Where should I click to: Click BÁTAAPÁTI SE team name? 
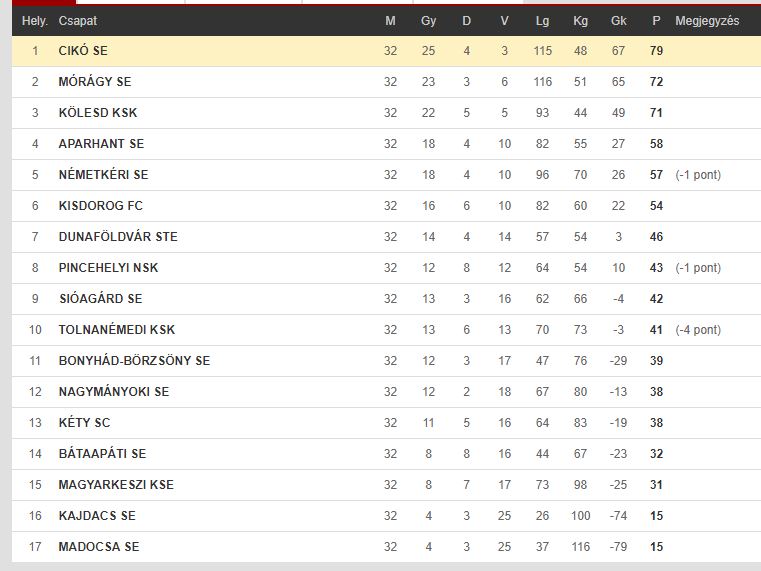102,454
